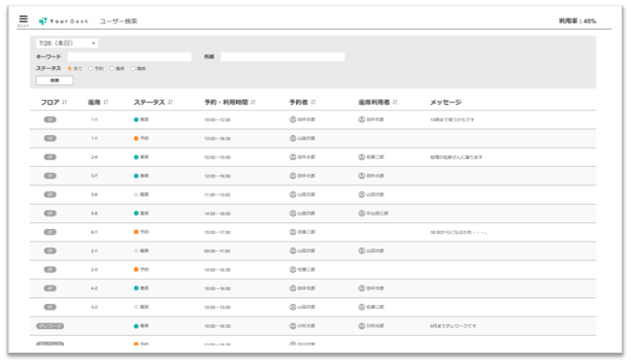Click the search button below ステータス
The image size is (631, 364).
point(54,81)
